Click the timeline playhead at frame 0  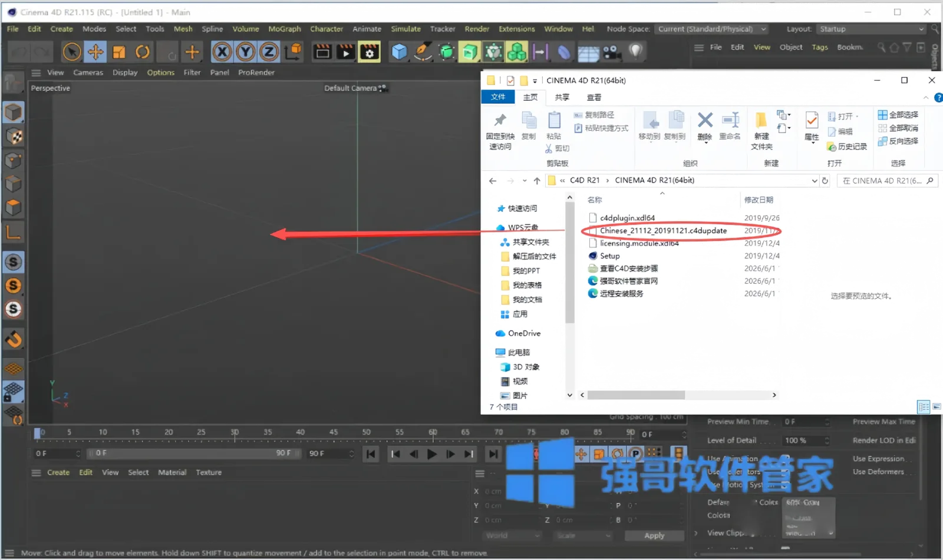(38, 433)
